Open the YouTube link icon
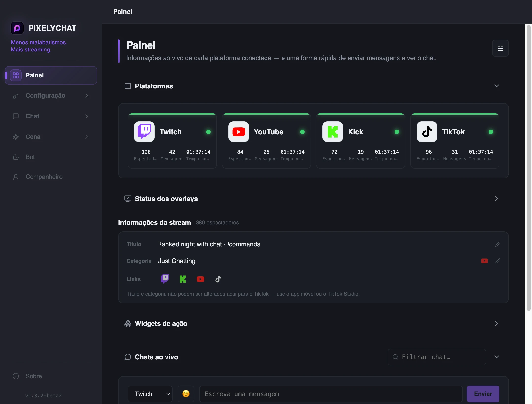Viewport: 532px width, 404px height. (200, 279)
